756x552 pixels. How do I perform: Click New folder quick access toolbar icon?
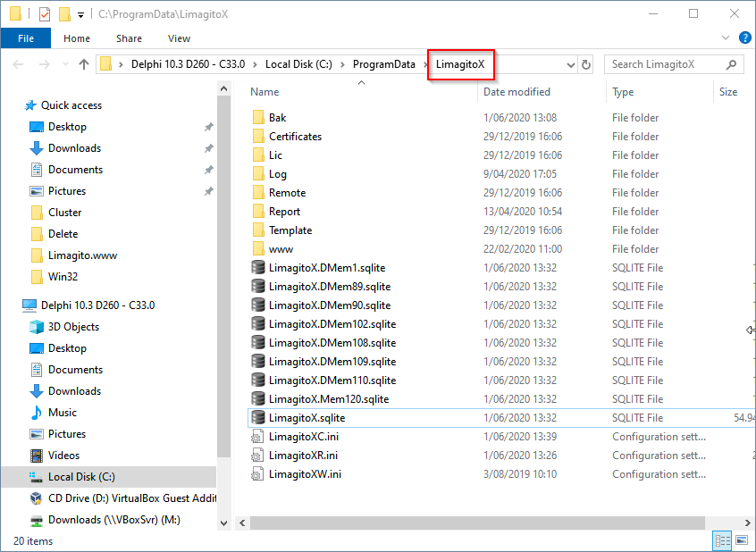pos(64,14)
